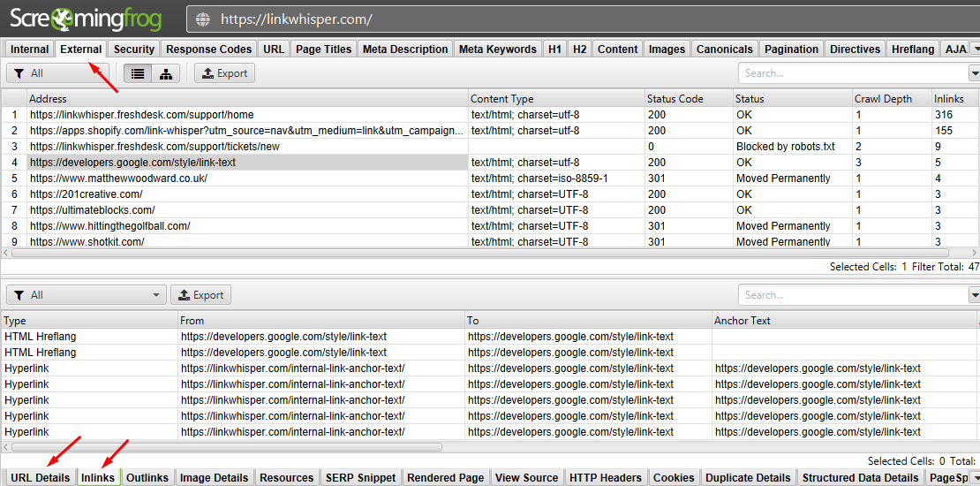Screen dimensions: 980x486
Task: Select the H1 tab
Action: pyautogui.click(x=554, y=49)
